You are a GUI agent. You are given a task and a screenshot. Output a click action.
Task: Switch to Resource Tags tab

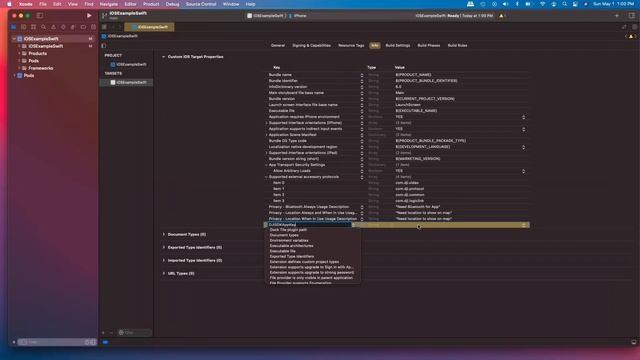[351, 45]
